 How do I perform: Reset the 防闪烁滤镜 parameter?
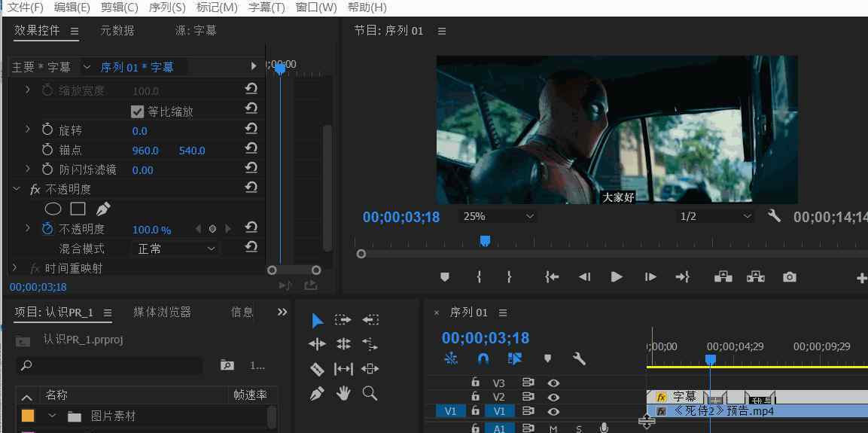tap(251, 167)
